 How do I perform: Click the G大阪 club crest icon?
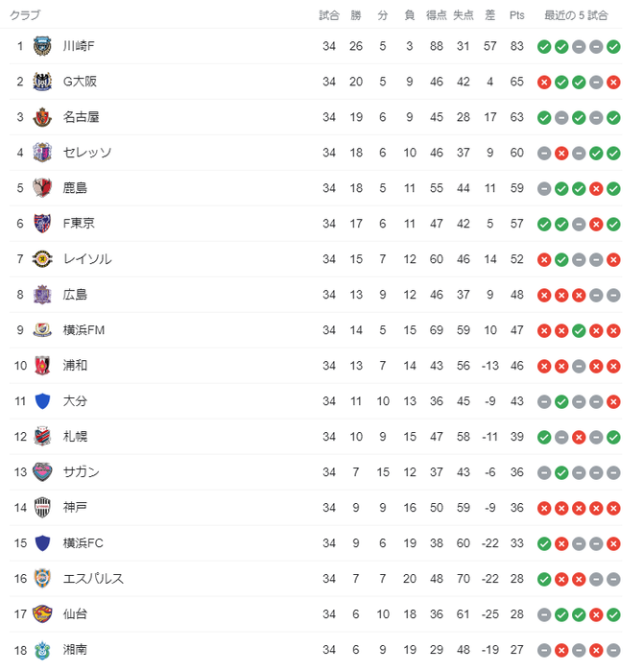click(x=42, y=82)
